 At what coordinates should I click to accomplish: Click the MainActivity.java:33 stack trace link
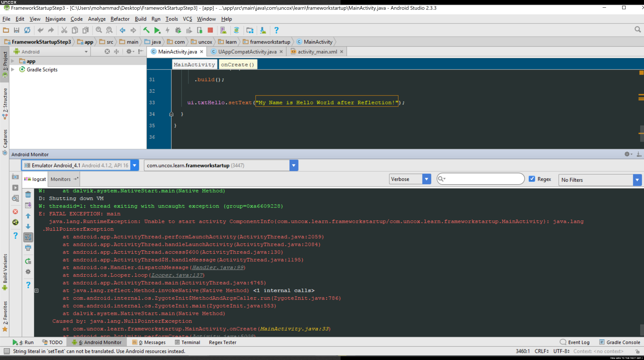(x=294, y=329)
